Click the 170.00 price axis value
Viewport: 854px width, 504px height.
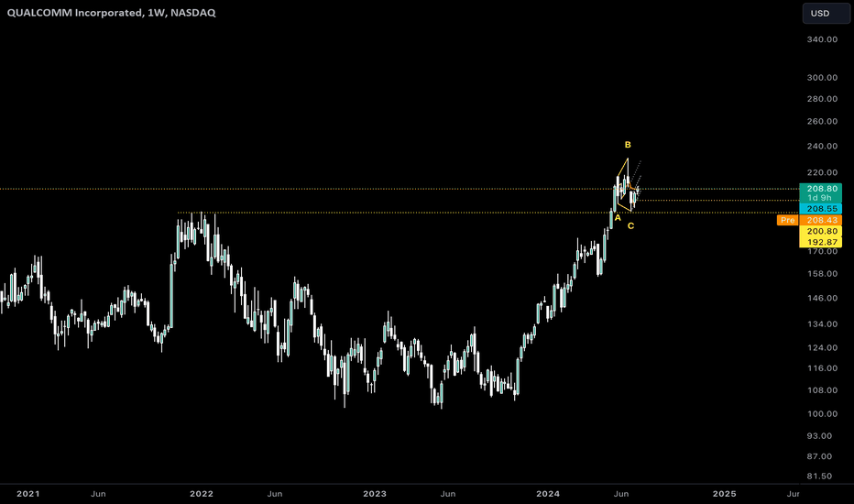coord(822,252)
